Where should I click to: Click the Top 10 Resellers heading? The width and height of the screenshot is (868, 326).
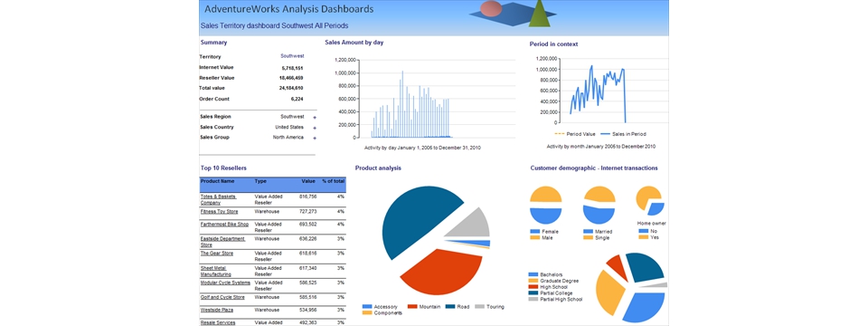(223, 168)
